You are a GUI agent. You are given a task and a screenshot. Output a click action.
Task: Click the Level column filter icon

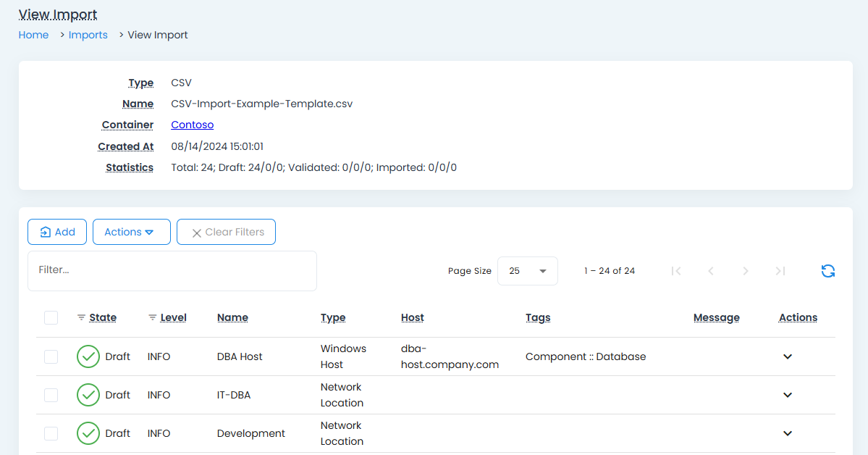[x=152, y=318]
